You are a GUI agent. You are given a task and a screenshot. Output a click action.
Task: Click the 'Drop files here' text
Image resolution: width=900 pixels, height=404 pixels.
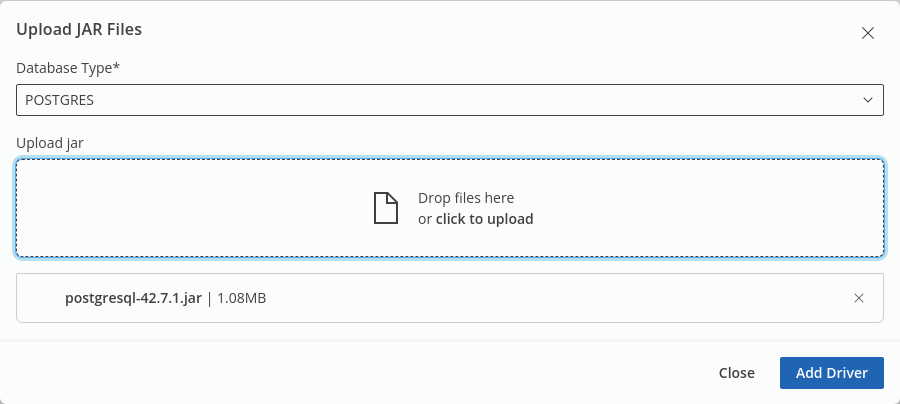point(466,198)
